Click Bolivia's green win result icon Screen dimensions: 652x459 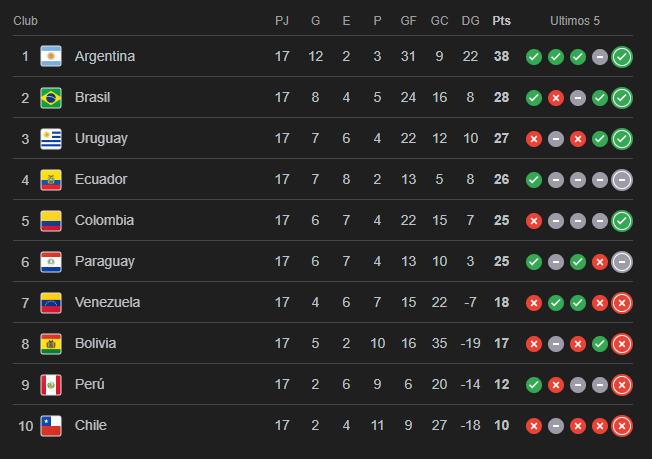point(600,344)
